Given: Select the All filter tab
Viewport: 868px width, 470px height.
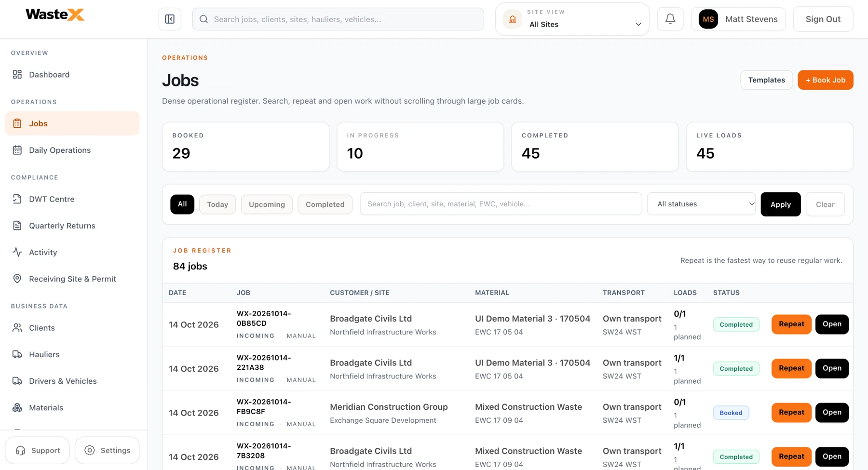Looking at the screenshot, I should 182,204.
